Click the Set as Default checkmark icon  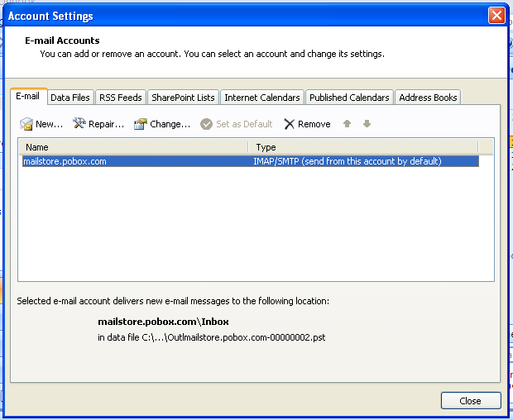pyautogui.click(x=207, y=124)
